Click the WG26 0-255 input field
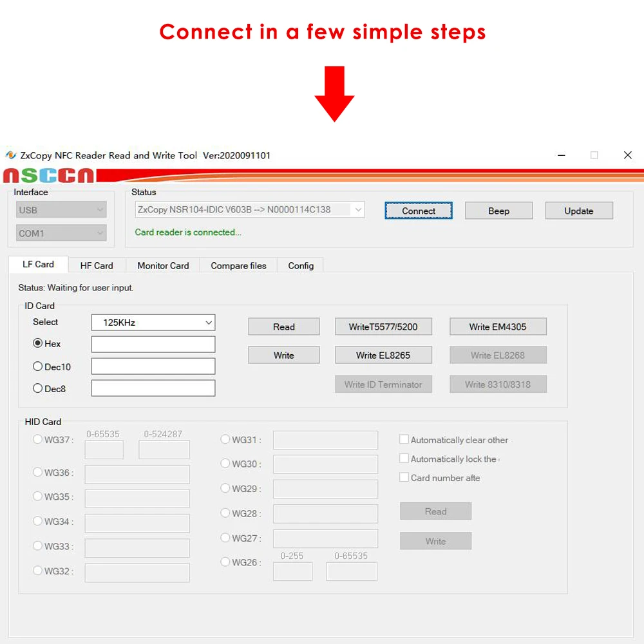This screenshot has height=644, width=644. coord(292,572)
